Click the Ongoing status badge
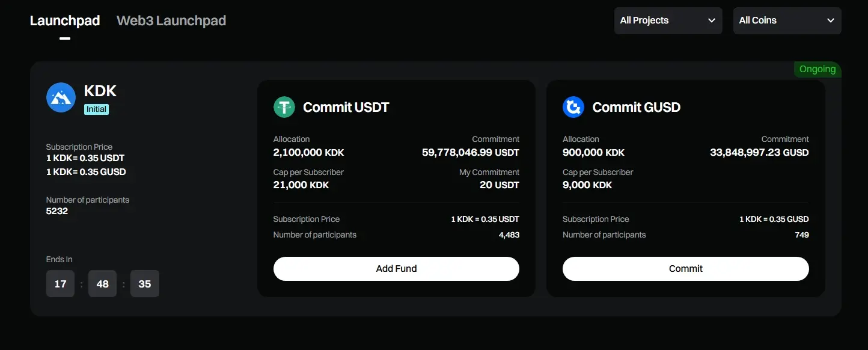The width and height of the screenshot is (868, 350). (x=817, y=69)
